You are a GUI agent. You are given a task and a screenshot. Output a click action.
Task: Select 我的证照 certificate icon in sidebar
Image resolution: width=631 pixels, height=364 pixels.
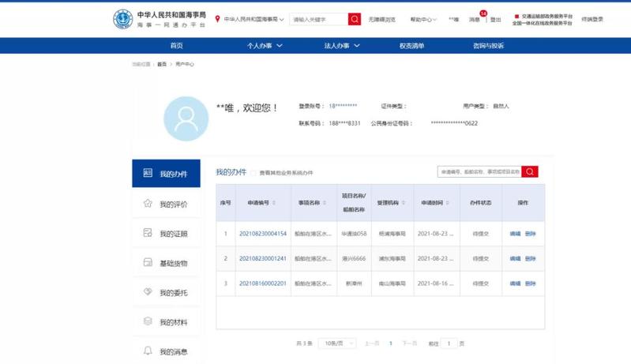coord(148,233)
